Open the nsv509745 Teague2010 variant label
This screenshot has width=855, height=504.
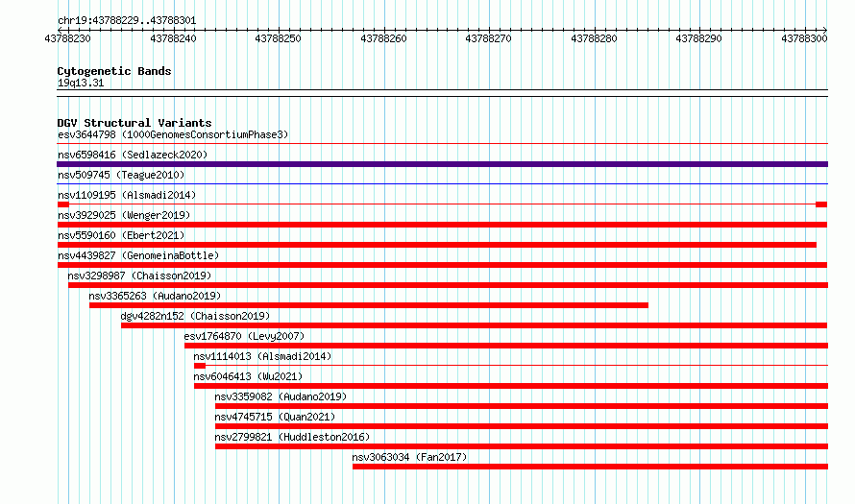(x=121, y=175)
